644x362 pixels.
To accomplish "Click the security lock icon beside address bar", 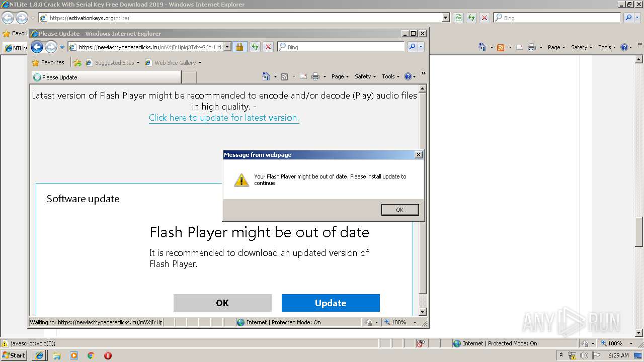I will 239,47.
